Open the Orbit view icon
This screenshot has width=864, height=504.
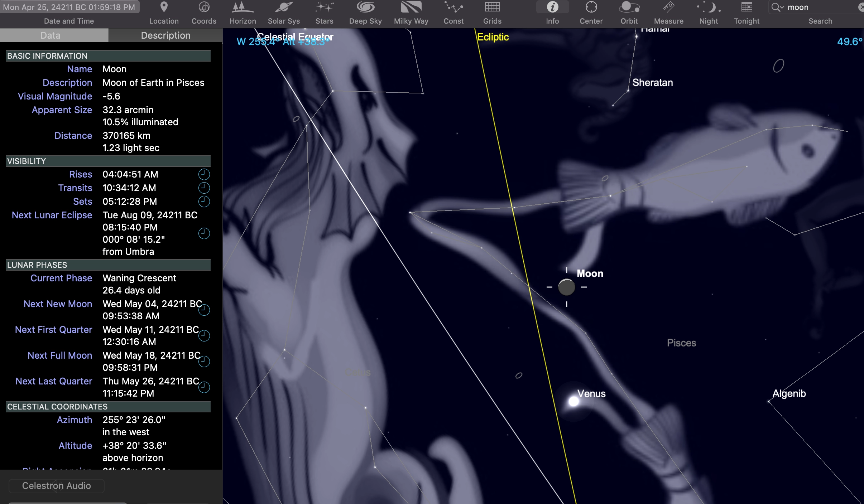(629, 8)
